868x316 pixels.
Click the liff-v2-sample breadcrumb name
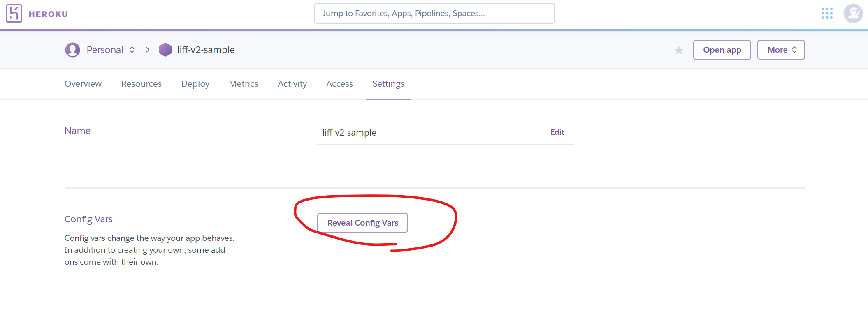(206, 50)
